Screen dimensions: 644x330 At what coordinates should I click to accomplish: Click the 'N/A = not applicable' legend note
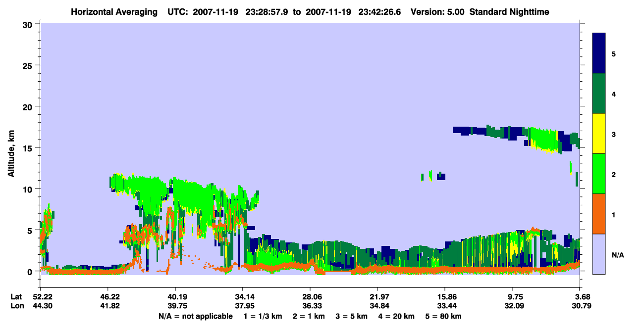(195, 316)
